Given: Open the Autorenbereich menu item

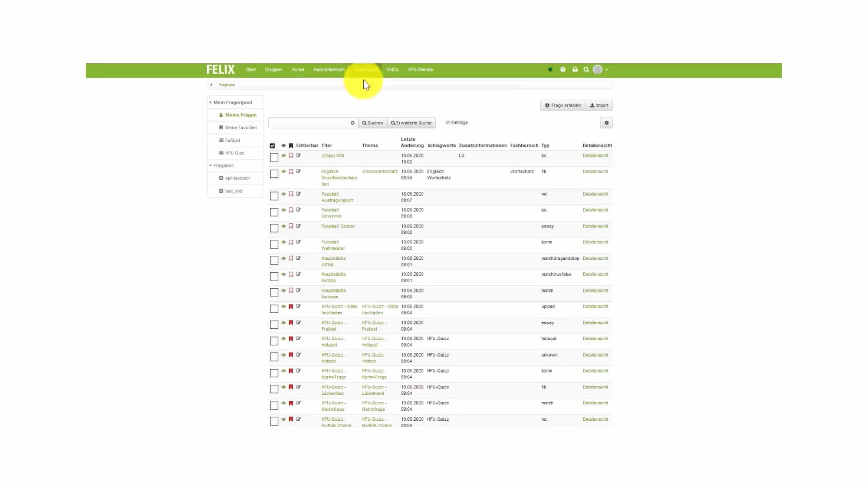Looking at the screenshot, I should (x=329, y=70).
